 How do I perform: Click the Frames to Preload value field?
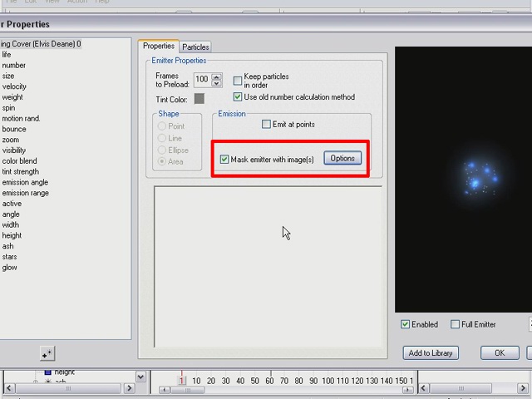(202, 80)
